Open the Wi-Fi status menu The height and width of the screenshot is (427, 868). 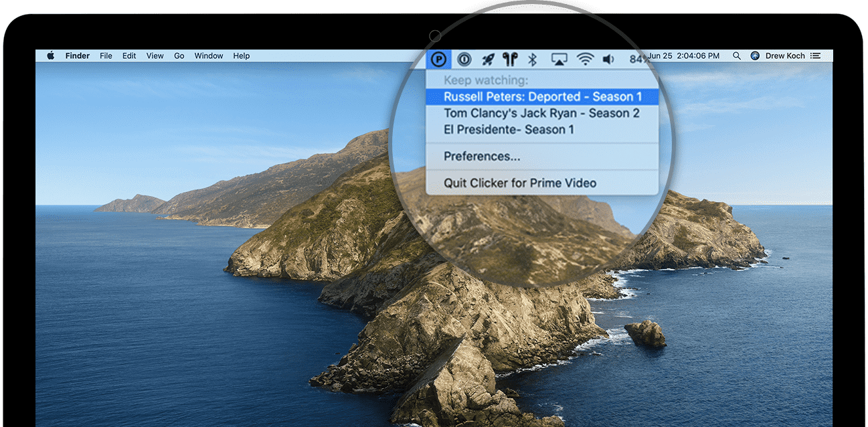pos(586,60)
